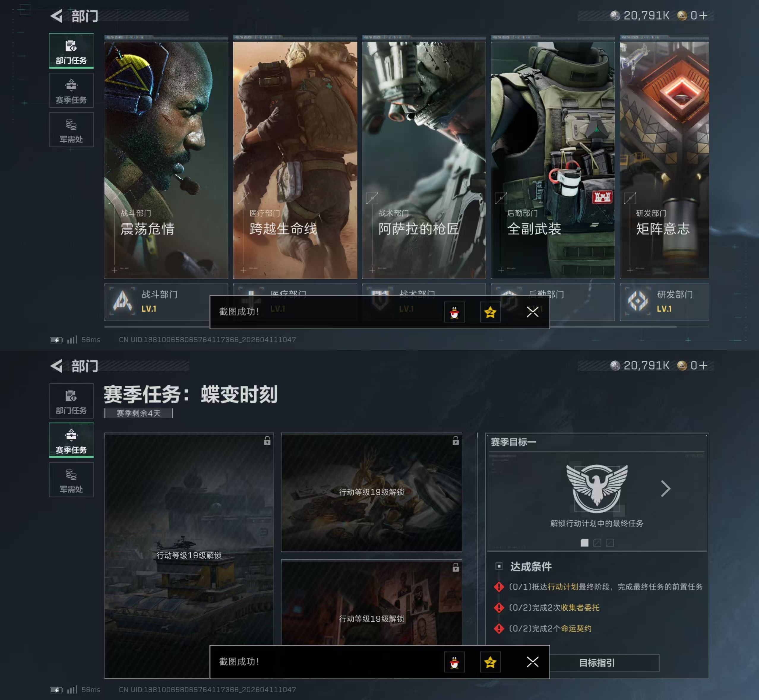Switch to 部门任务 tab from 蝶变时刻 page
The width and height of the screenshot is (759, 700).
click(x=71, y=401)
